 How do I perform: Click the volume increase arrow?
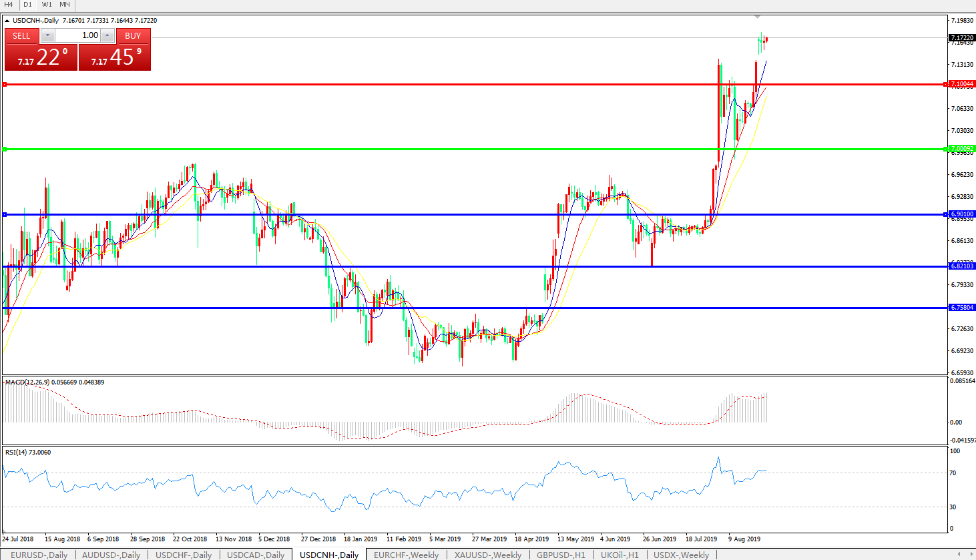click(107, 36)
